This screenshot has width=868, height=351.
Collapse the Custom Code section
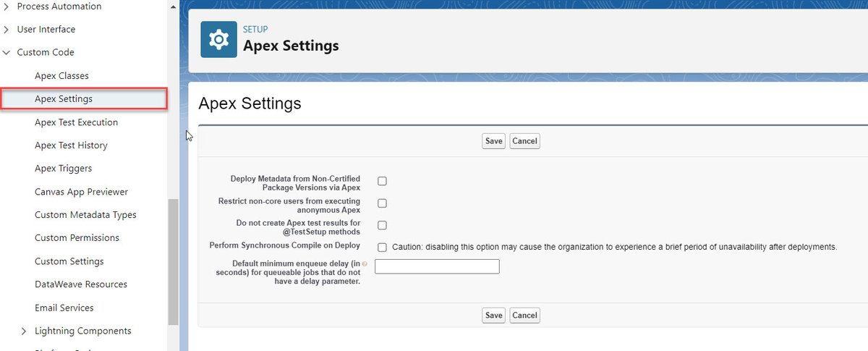click(6, 53)
